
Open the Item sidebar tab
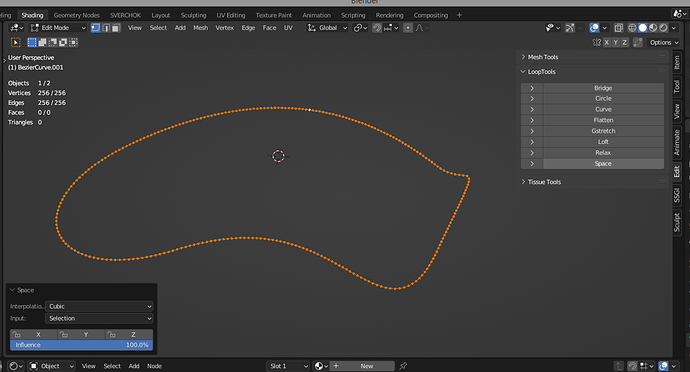(677, 63)
